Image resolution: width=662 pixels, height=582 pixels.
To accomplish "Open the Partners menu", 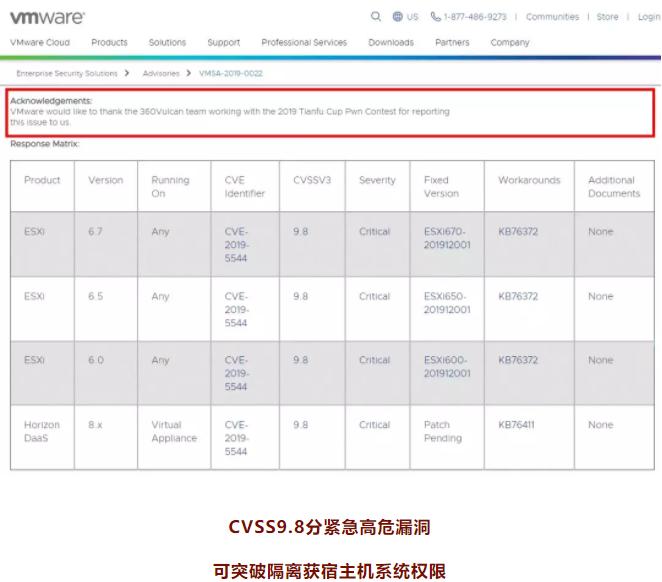I will coord(452,42).
